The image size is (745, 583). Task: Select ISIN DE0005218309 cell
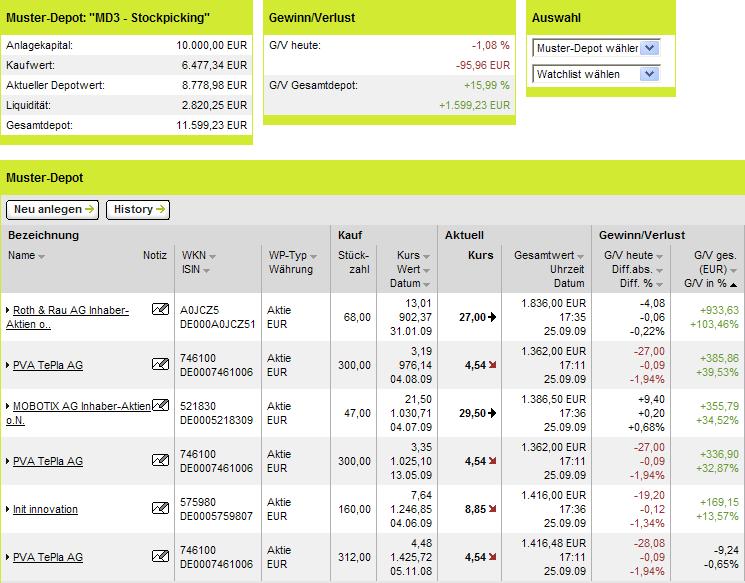click(x=216, y=420)
